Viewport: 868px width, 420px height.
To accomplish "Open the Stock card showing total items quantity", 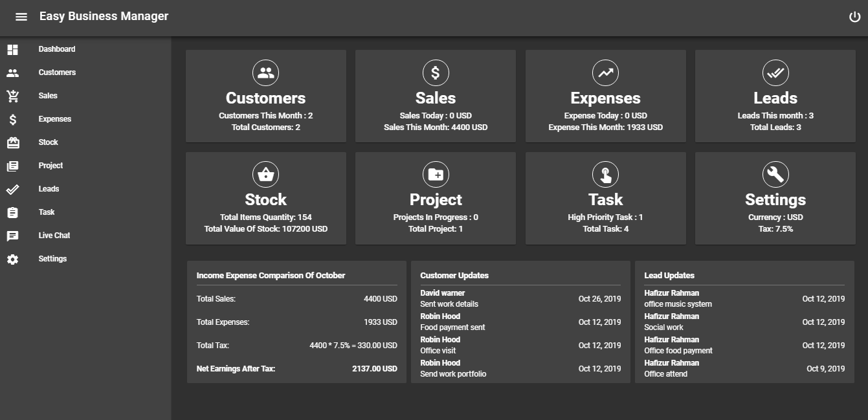I will coord(265,197).
